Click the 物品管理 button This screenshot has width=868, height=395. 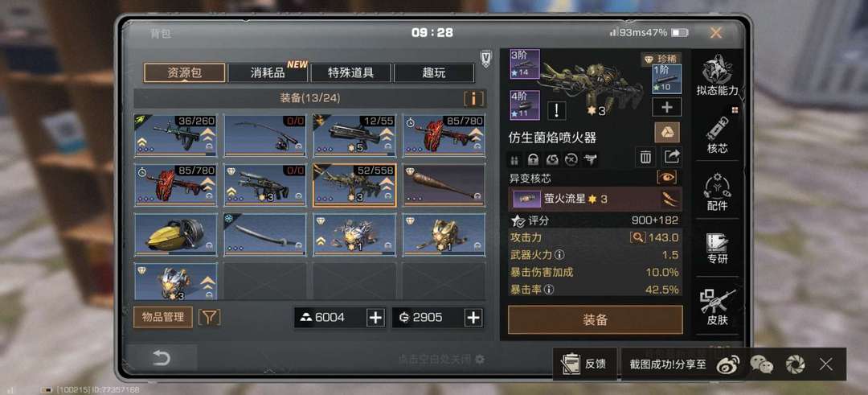pyautogui.click(x=163, y=317)
